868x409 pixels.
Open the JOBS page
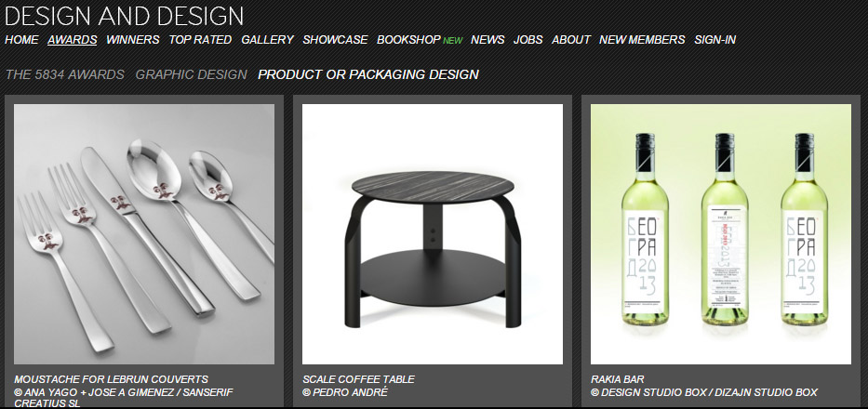pyautogui.click(x=528, y=40)
